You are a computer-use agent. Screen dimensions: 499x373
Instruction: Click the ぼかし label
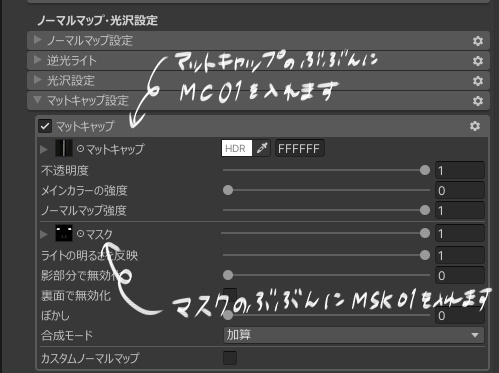coord(55,315)
